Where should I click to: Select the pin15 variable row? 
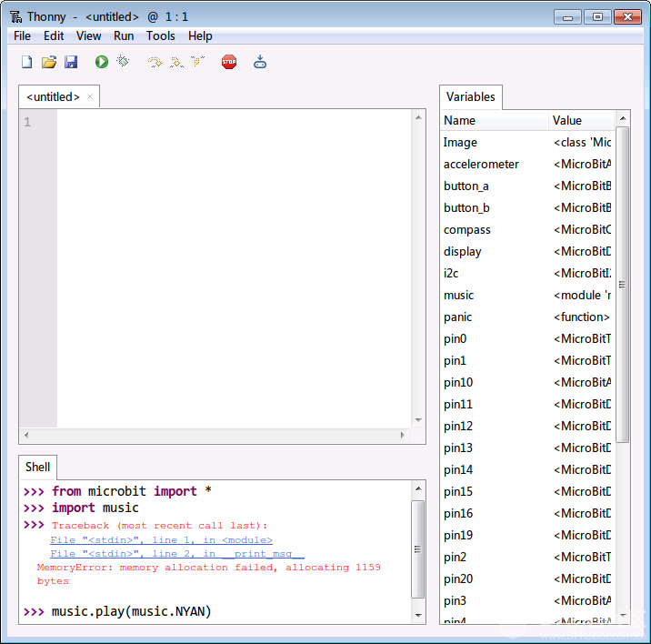point(527,491)
